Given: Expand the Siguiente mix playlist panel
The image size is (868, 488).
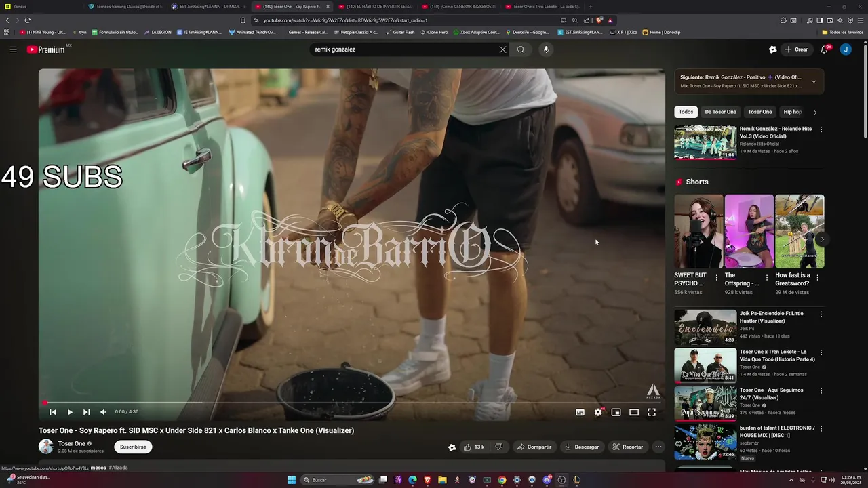Looking at the screenshot, I should pos(814,81).
